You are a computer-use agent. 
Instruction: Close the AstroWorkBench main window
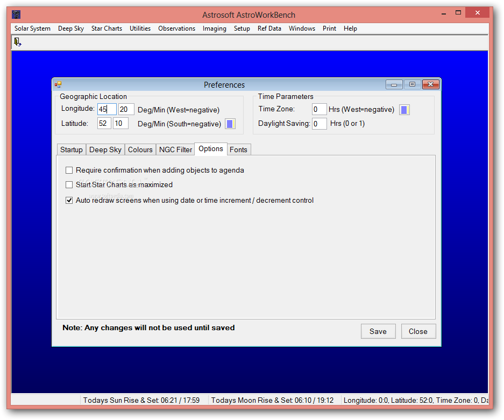pos(477,13)
